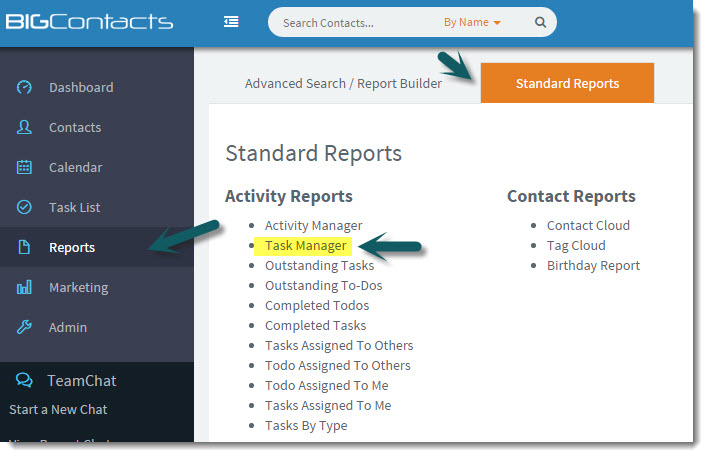Image resolution: width=708 pixels, height=457 pixels.
Task: Open the Contact Cloud report
Action: [588, 225]
